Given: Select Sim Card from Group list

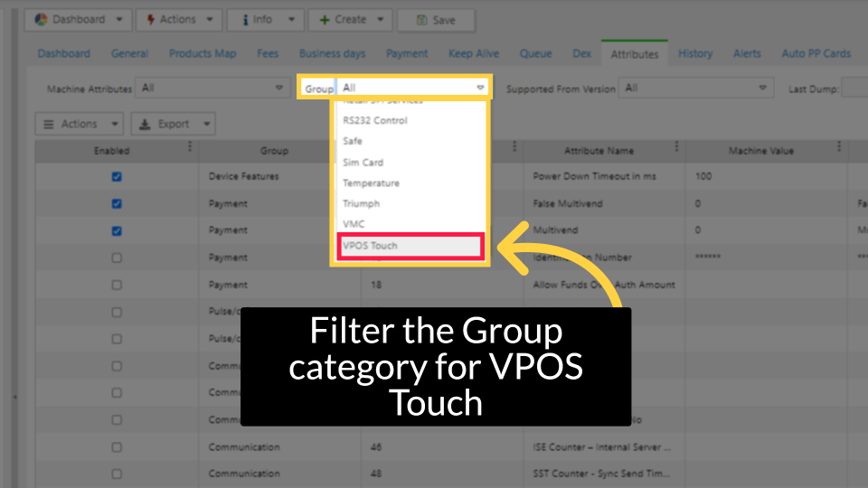Looking at the screenshot, I should tap(410, 162).
